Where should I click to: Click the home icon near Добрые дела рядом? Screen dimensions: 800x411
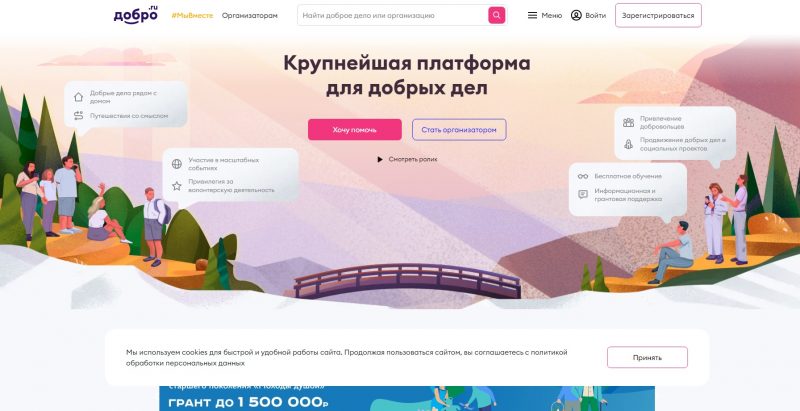point(78,97)
